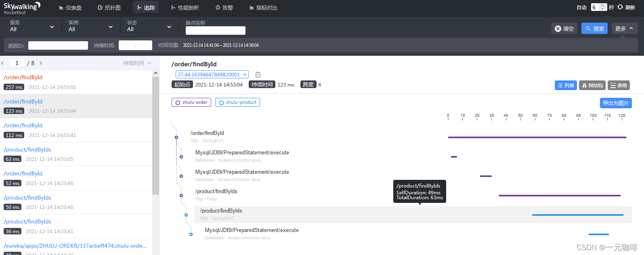Screen dimensions: 644x255
Task: Click the /product/findByIds SpringMVC node circle
Action: [186, 215]
